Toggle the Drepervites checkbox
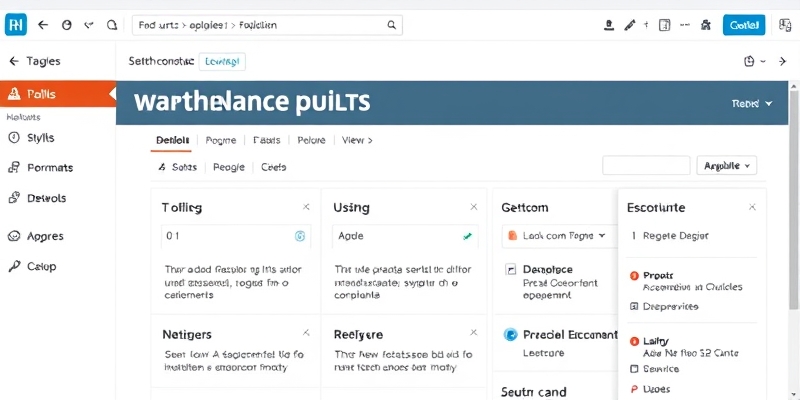This screenshot has height=400, width=800. pos(634,307)
